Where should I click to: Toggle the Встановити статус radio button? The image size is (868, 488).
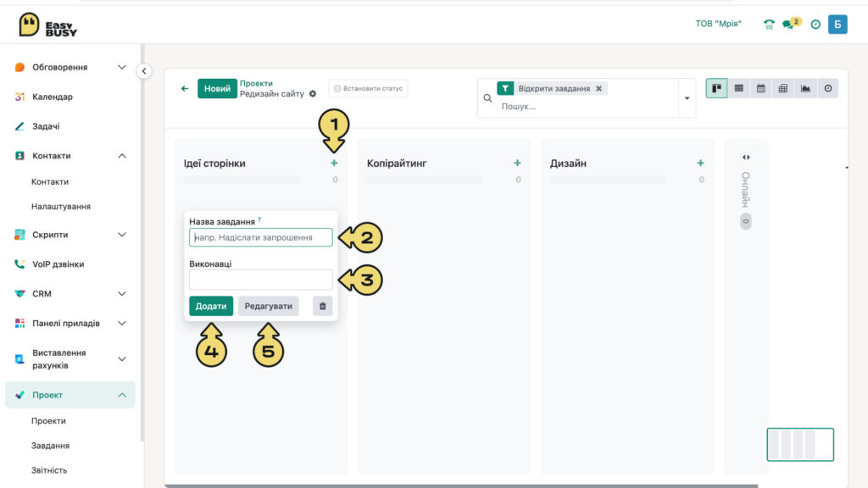click(337, 88)
